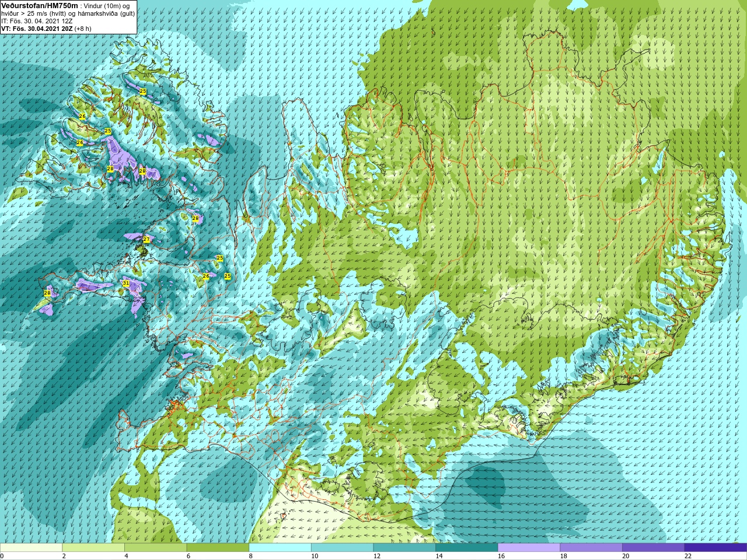The width and height of the screenshot is (747, 560).
Task: Click the 'VT: Fös. 30.04.2021 20Z' valid time
Action: click(x=37, y=28)
